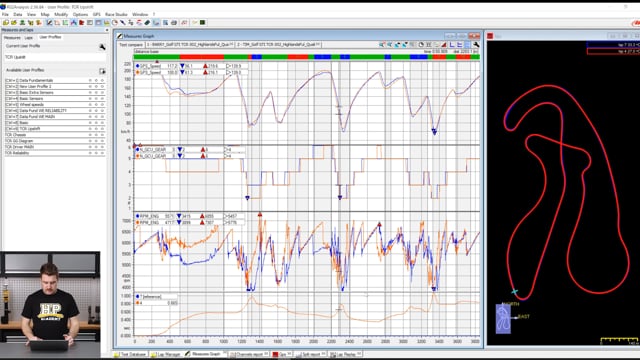The height and width of the screenshot is (360, 640).
Task: Click the first blue axis icon in graph toolbar
Action: pos(452,44)
